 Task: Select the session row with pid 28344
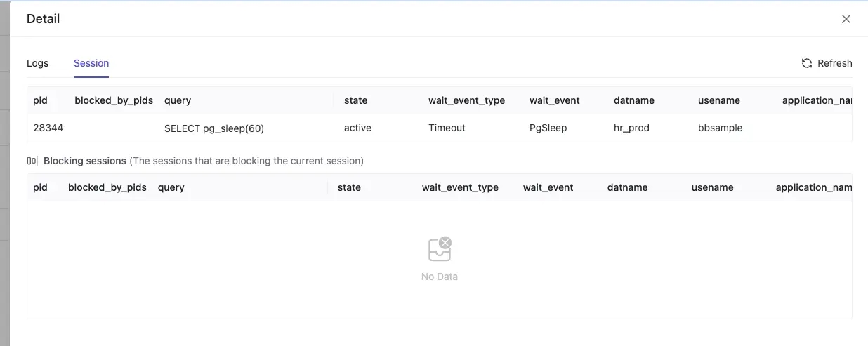(x=440, y=128)
